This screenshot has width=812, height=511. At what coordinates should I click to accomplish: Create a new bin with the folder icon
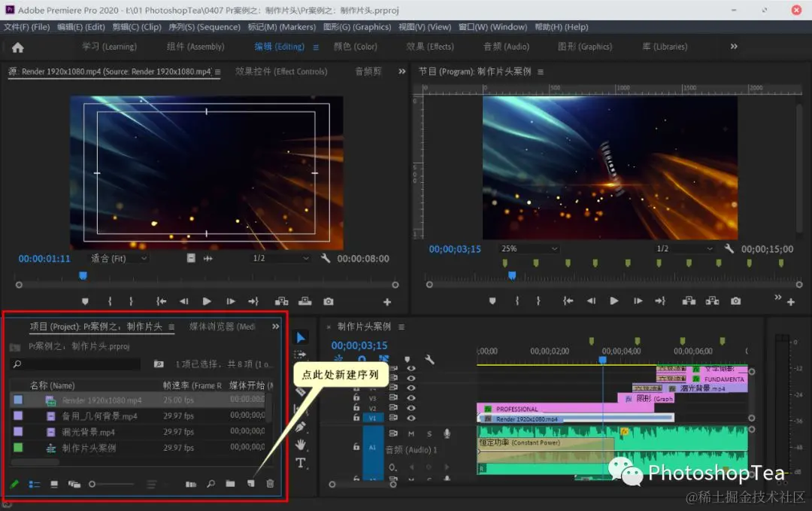231,484
